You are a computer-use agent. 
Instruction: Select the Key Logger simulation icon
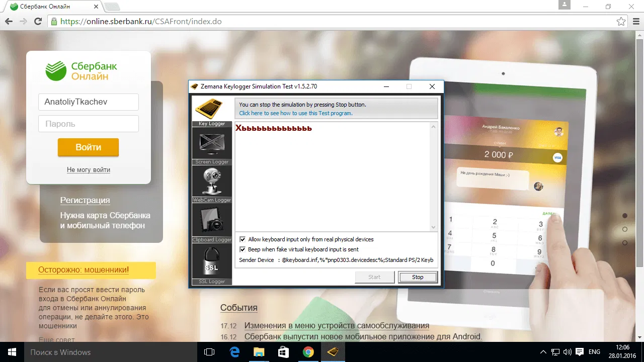[212, 111]
